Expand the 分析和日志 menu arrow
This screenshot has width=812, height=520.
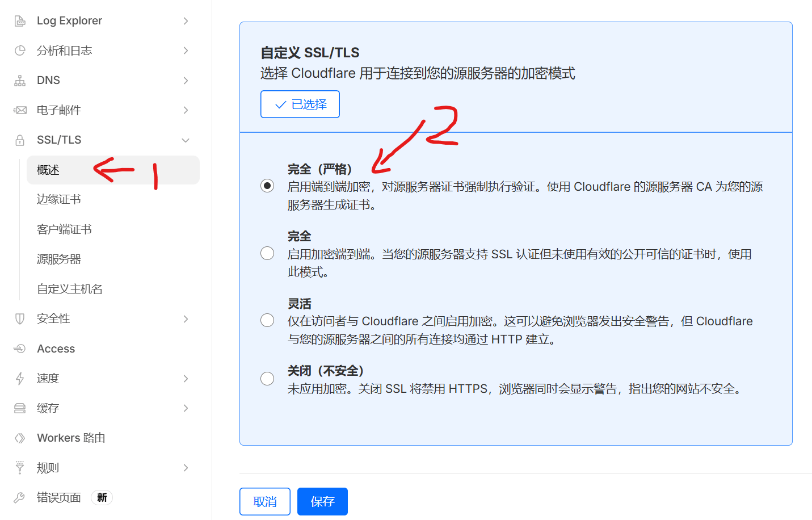[186, 51]
